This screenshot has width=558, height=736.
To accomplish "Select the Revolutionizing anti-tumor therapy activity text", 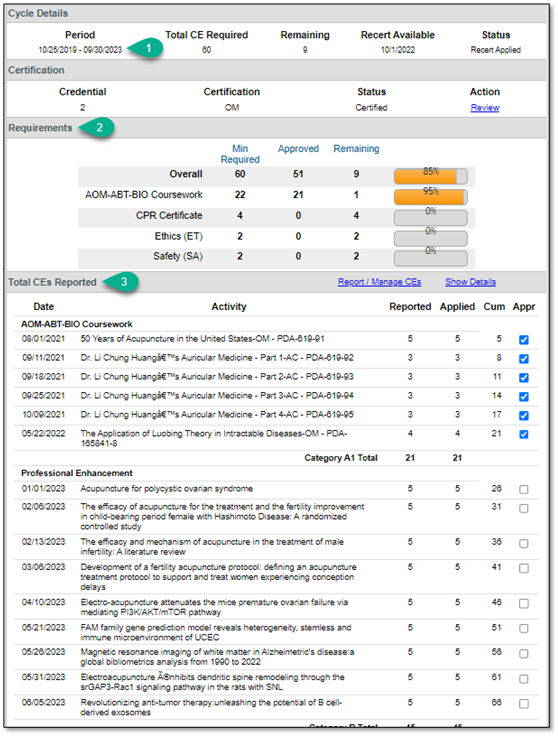I will [211, 707].
